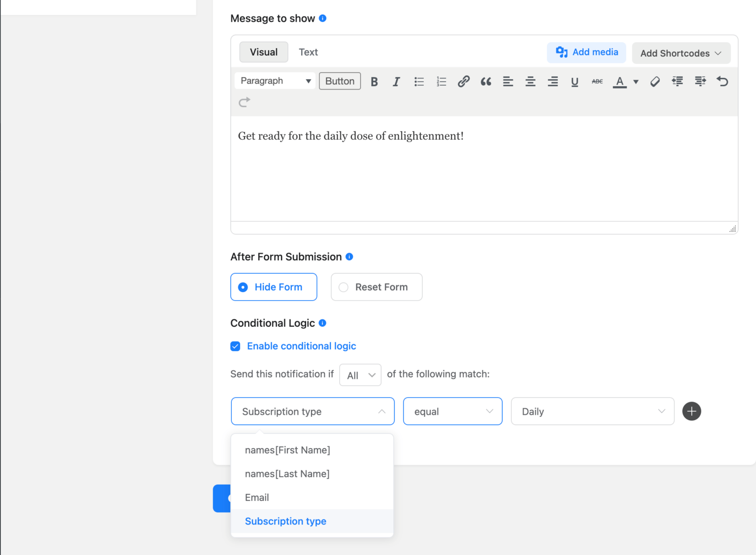
Task: Insert a Button element into the message
Action: pyautogui.click(x=340, y=81)
